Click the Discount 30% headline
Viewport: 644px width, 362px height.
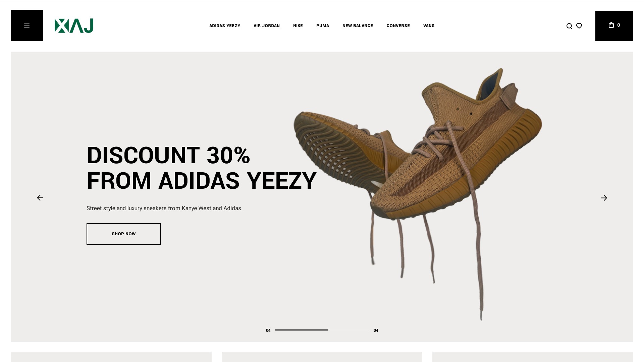(202, 168)
